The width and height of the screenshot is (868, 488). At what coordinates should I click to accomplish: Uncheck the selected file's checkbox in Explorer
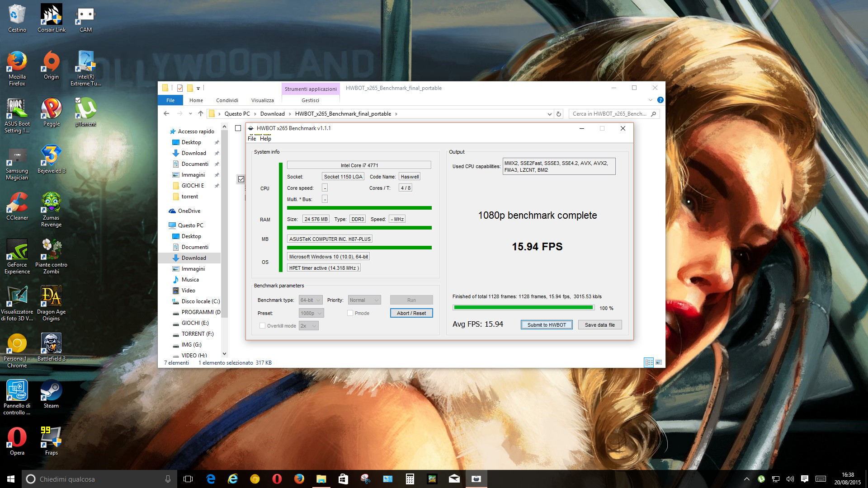[241, 179]
